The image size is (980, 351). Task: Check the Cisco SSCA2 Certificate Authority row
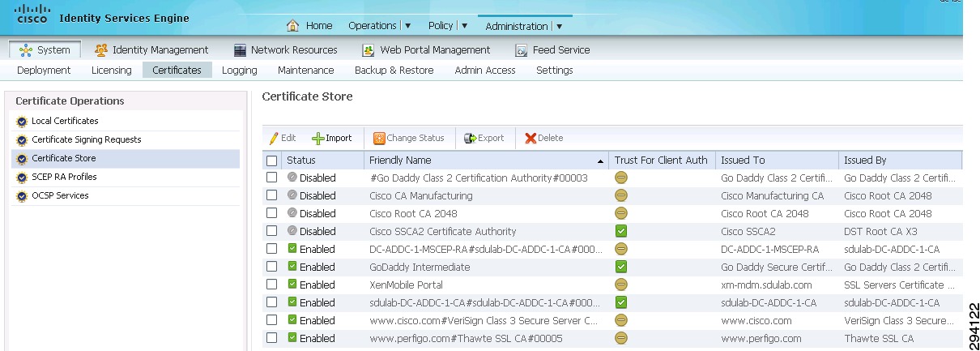272,231
